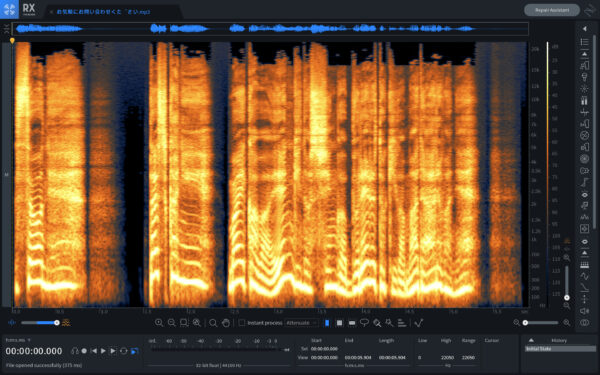
Task: Open the music note module icon
Action: (x=584, y=205)
